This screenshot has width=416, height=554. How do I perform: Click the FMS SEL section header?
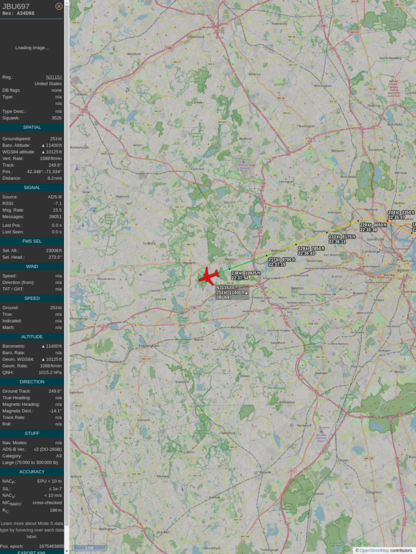pyautogui.click(x=32, y=241)
